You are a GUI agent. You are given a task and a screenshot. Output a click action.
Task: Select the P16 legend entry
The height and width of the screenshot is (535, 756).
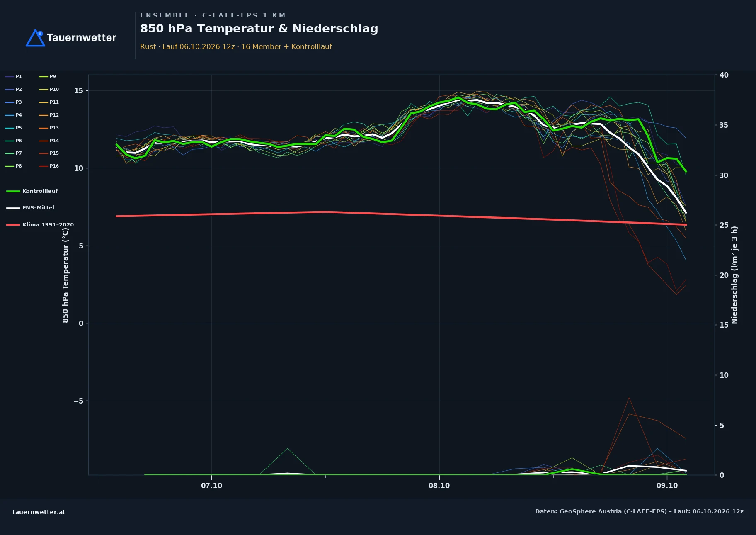tap(49, 166)
